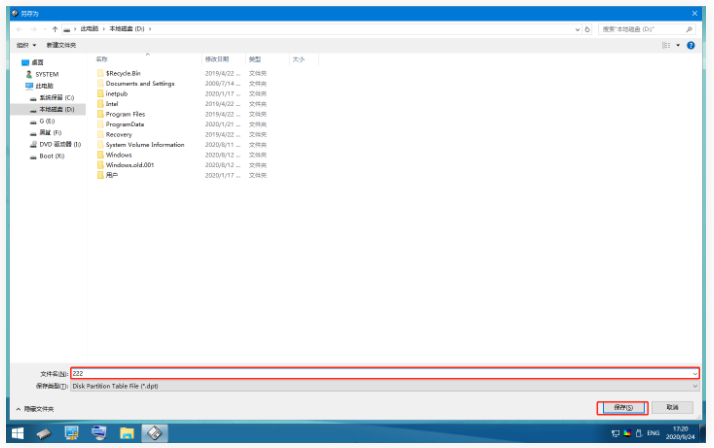Sort by the modified date column header

(218, 60)
